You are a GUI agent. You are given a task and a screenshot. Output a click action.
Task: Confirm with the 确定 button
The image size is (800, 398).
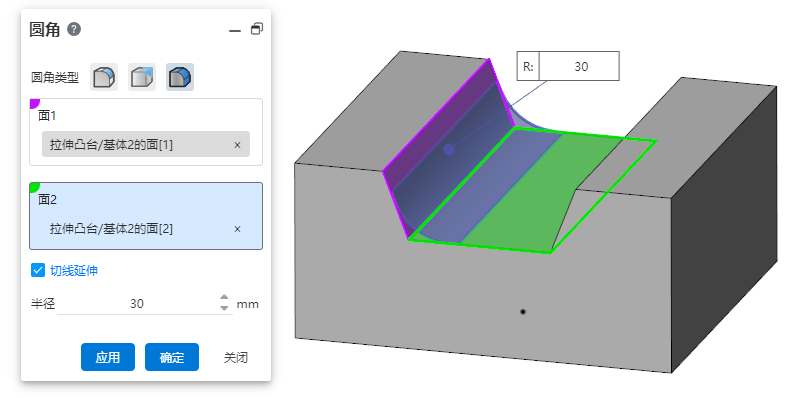coord(172,357)
